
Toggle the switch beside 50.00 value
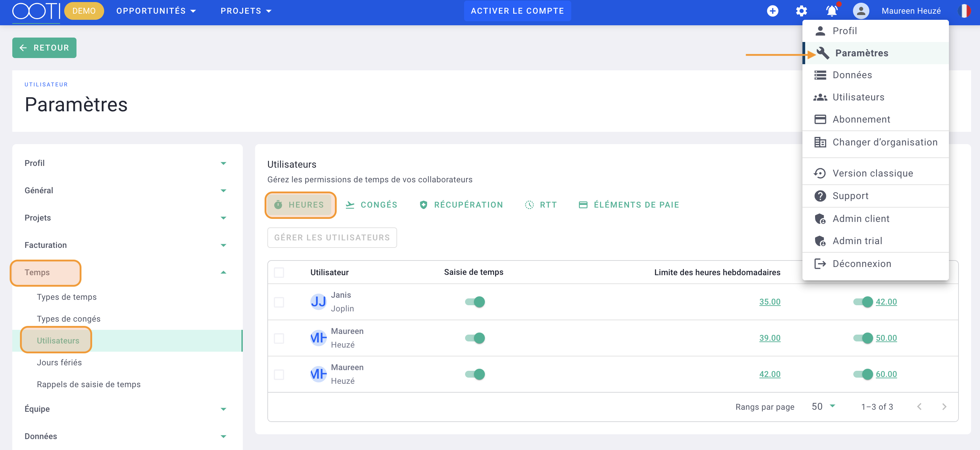863,338
